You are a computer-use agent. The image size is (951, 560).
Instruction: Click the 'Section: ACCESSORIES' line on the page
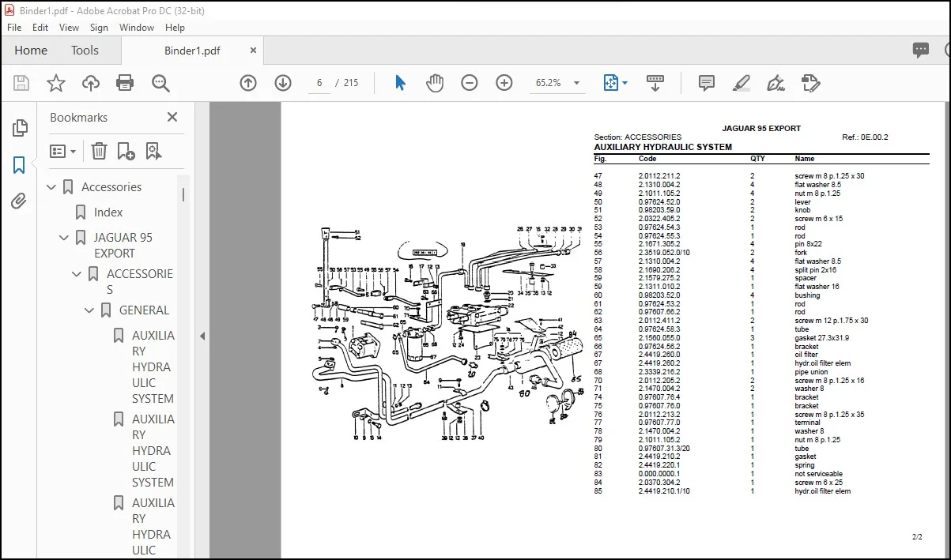coord(637,137)
